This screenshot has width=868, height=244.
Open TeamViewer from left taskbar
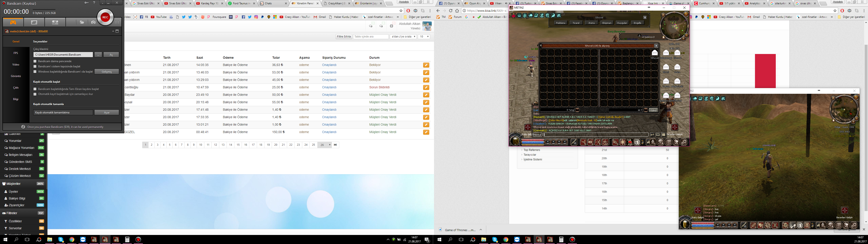coord(83,240)
